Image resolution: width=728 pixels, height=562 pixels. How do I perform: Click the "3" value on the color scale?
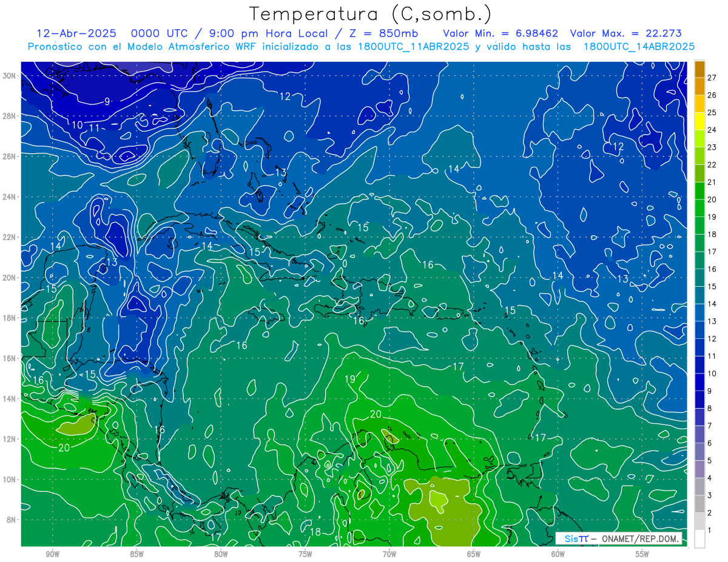710,495
